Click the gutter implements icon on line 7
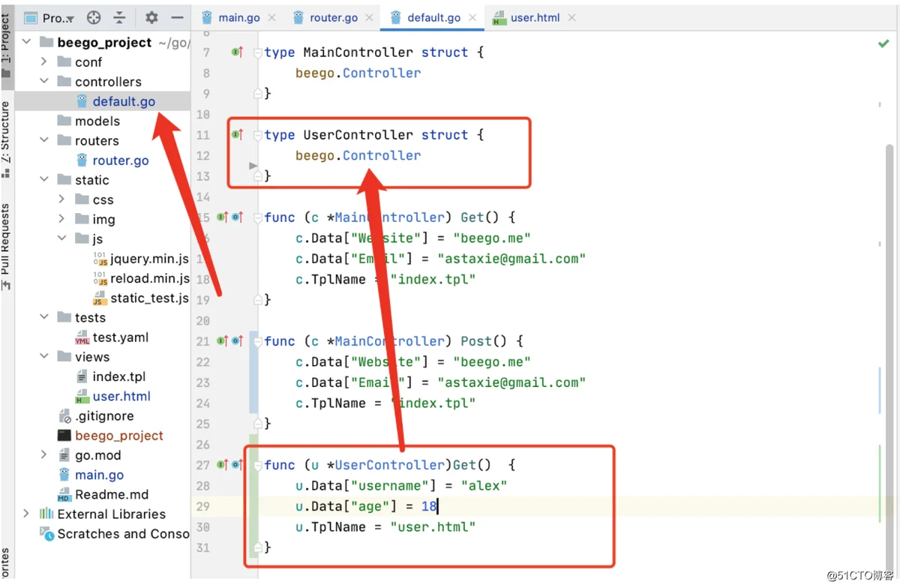 (x=237, y=52)
